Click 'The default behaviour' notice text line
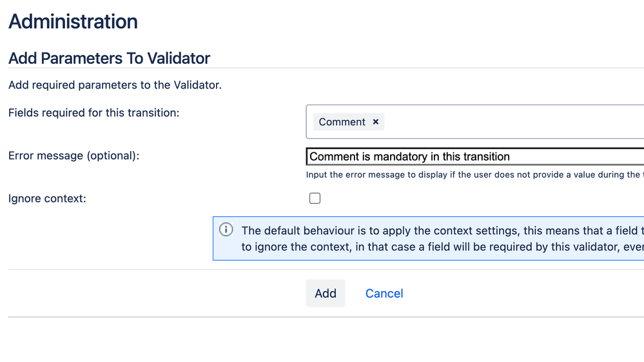The width and height of the screenshot is (644, 362). (x=443, y=230)
